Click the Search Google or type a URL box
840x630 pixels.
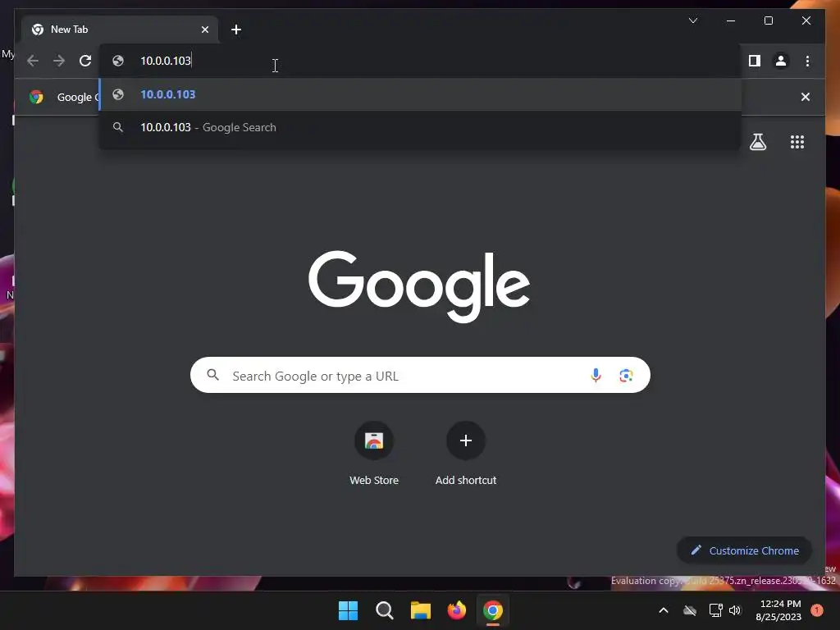coord(420,375)
